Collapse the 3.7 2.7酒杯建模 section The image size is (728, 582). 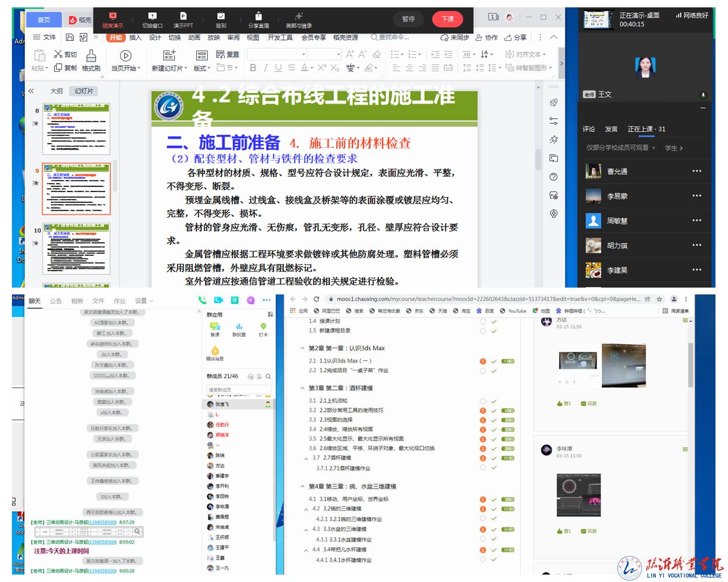point(307,458)
